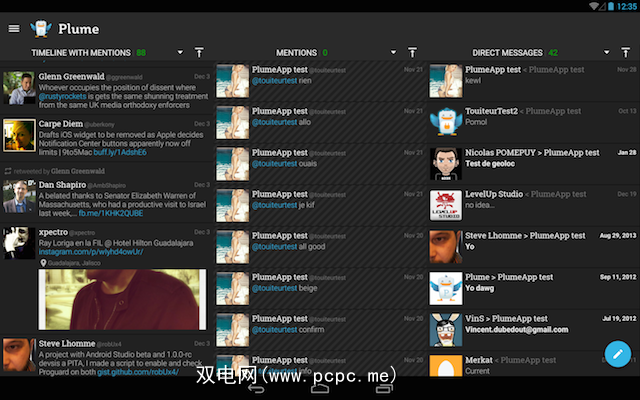The height and width of the screenshot is (400, 640).
Task: Open Direct Messages column dropdown arrow
Action: [x=607, y=52]
